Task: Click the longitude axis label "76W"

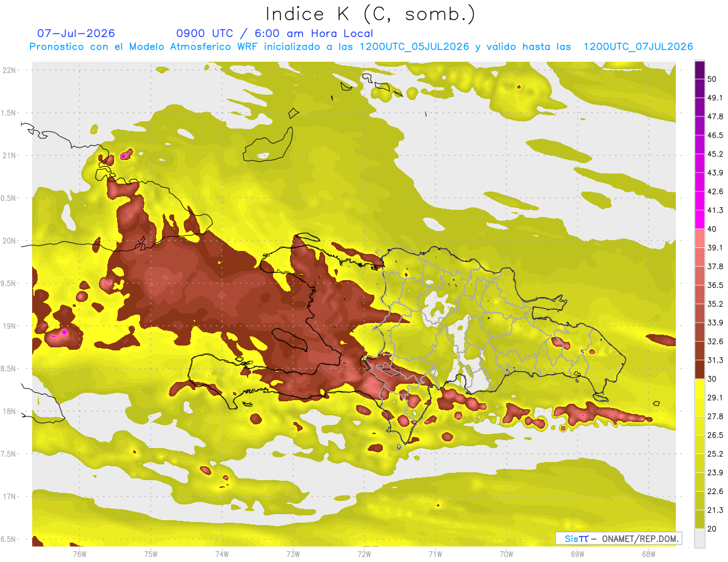Action: tap(79, 554)
